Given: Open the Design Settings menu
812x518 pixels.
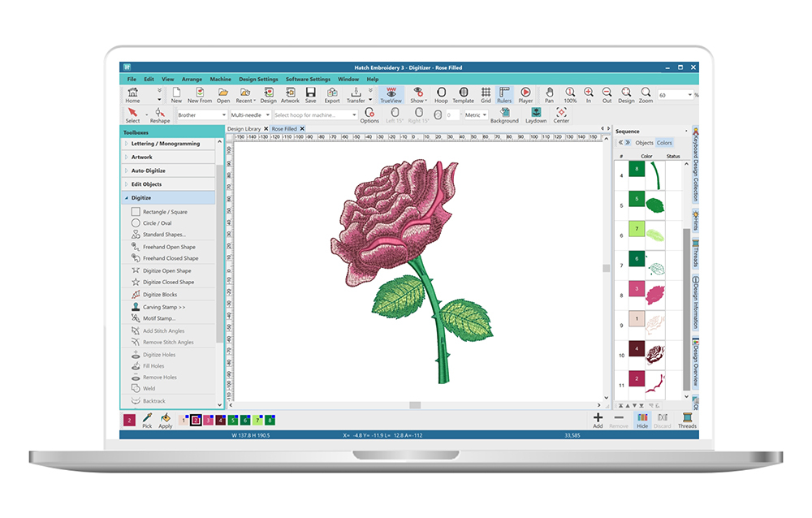Looking at the screenshot, I should tap(258, 80).
